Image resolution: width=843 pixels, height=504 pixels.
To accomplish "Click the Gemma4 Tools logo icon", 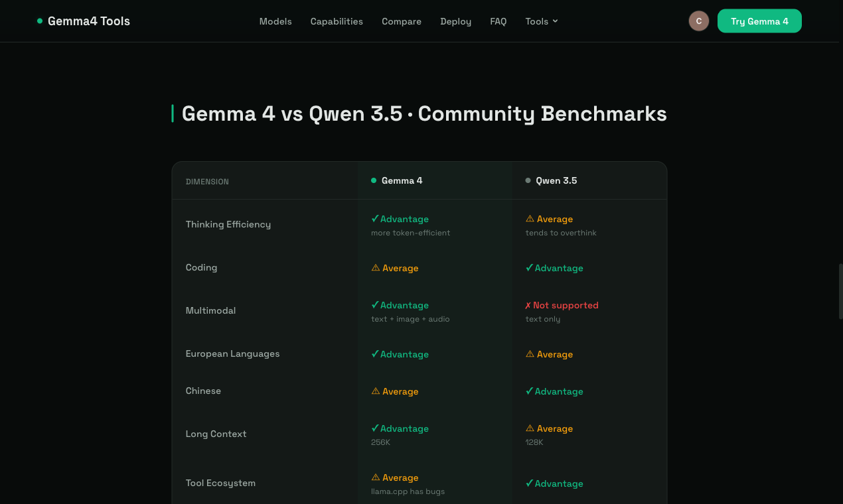I will [39, 21].
